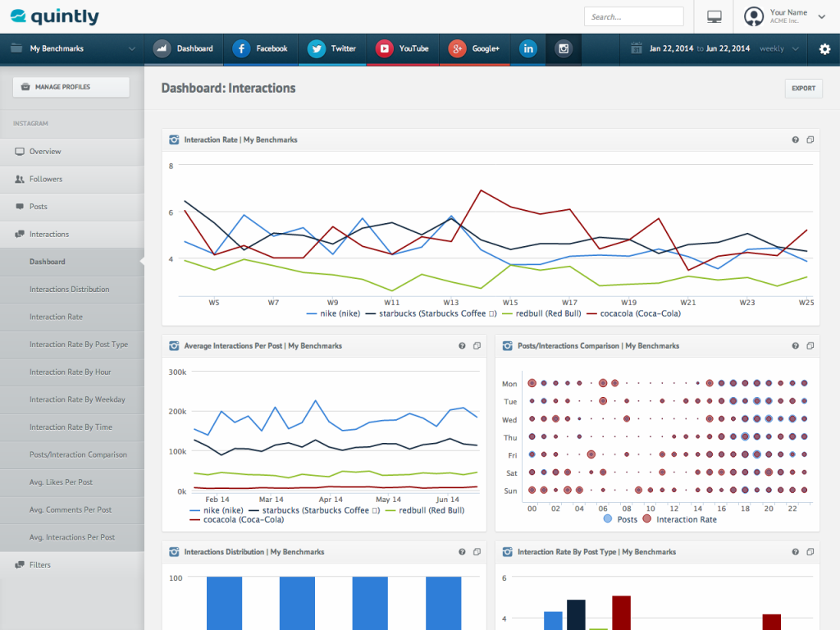840x630 pixels.
Task: Expand Posts/Interactions Comparison widget
Action: (x=810, y=346)
